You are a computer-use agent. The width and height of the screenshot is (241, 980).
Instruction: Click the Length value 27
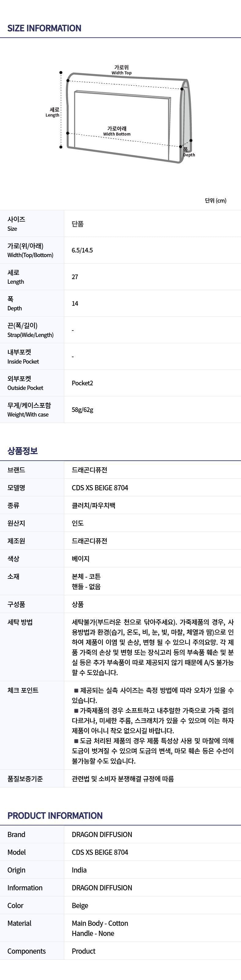pyautogui.click(x=75, y=277)
